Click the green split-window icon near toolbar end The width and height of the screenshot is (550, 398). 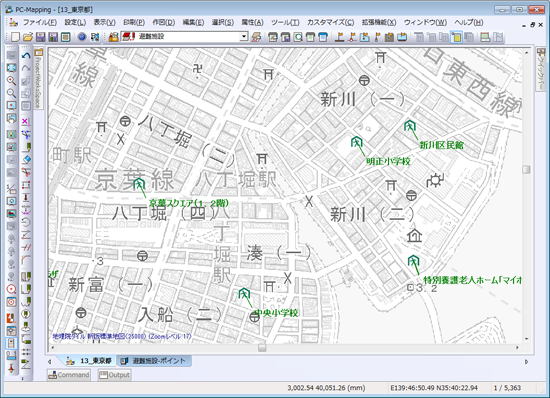485,37
